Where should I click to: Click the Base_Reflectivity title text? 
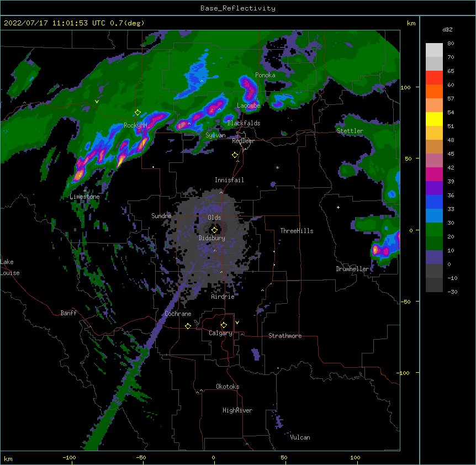pos(237,8)
